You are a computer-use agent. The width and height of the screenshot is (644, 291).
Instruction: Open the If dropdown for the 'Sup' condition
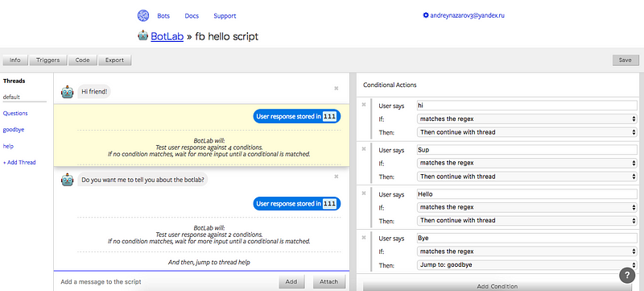click(x=527, y=163)
